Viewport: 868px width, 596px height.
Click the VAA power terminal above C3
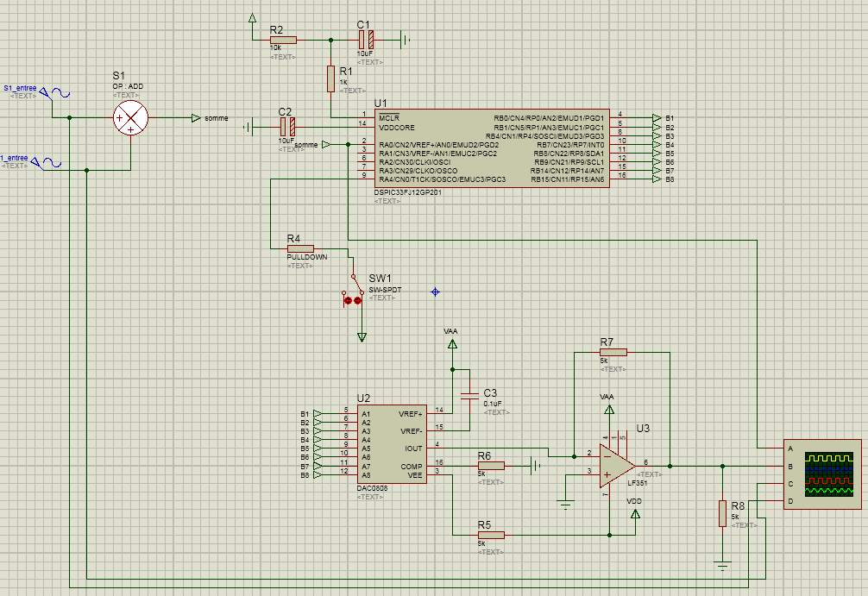(x=452, y=344)
